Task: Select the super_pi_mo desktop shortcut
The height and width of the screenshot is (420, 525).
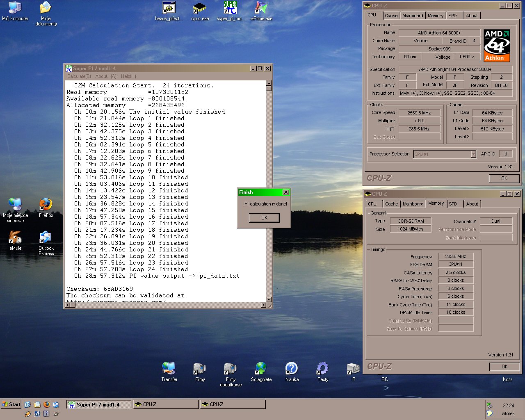Action: coord(231,11)
